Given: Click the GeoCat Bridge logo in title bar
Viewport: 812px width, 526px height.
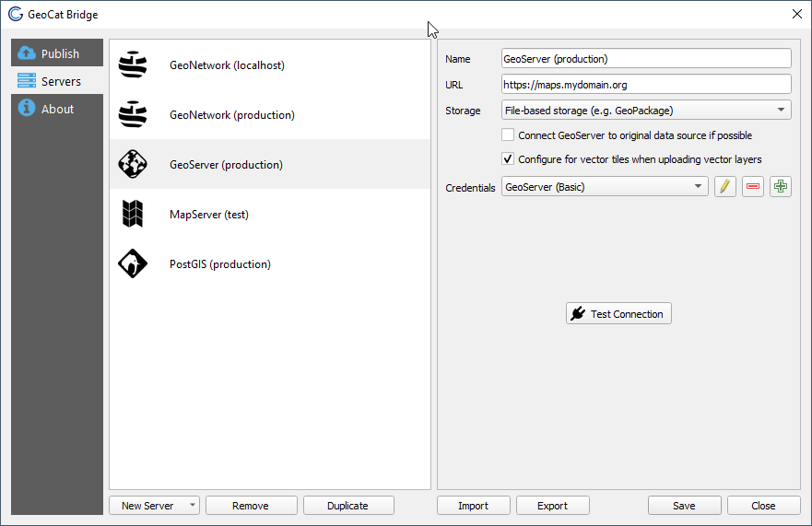Looking at the screenshot, I should point(15,15).
